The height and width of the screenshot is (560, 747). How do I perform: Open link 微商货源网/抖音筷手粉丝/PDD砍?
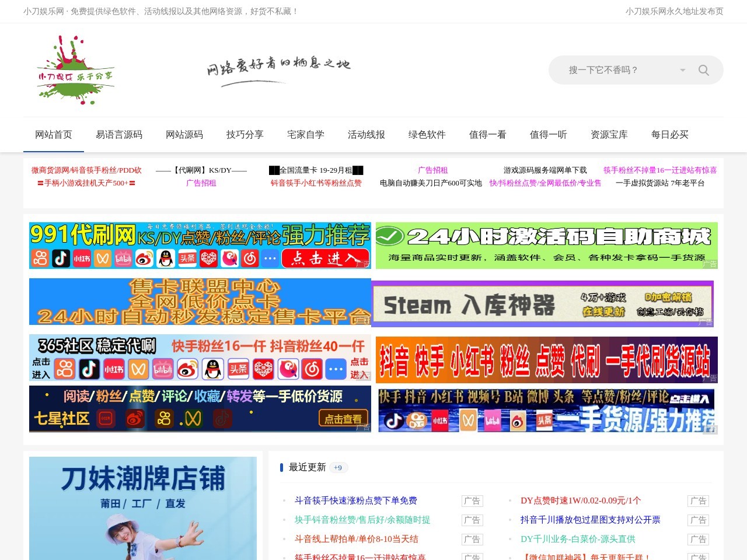point(86,170)
